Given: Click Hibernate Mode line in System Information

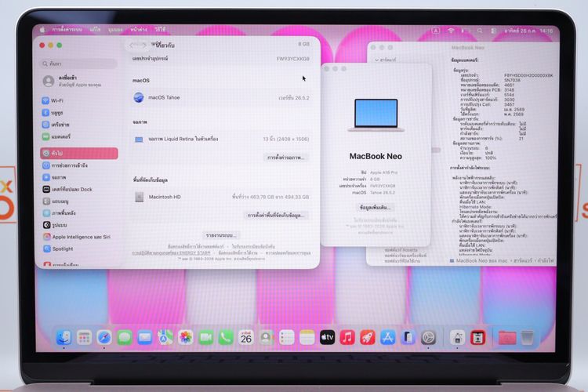Looking at the screenshot, I should tap(475, 207).
